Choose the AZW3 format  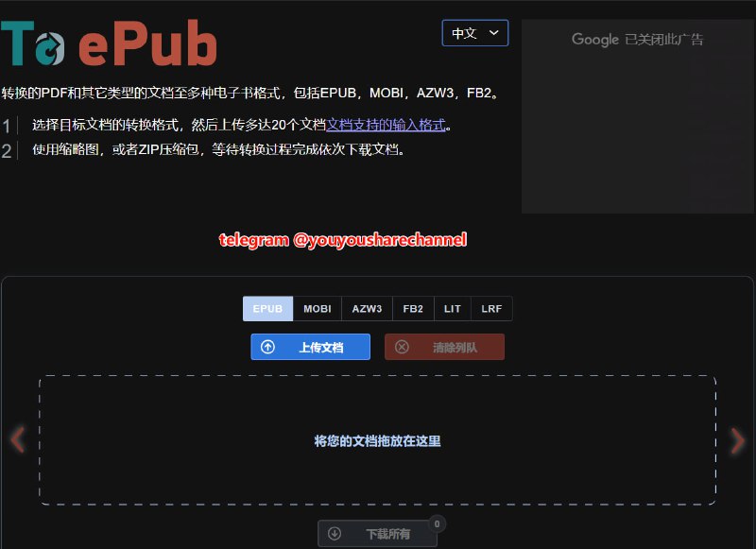(x=366, y=308)
